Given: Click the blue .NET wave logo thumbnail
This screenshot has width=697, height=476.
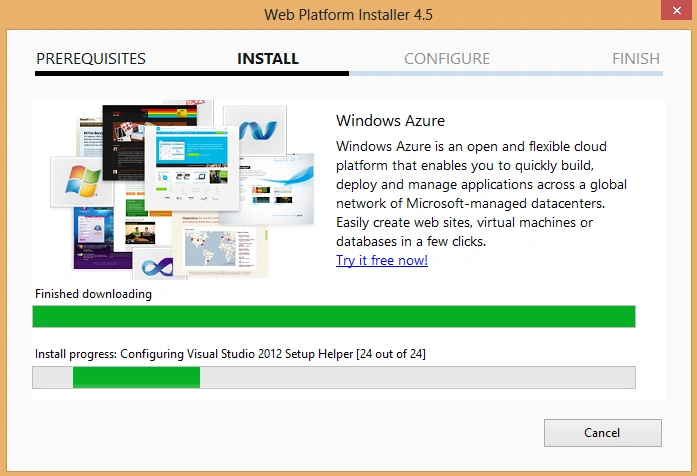Looking at the screenshot, I should pos(256,131).
